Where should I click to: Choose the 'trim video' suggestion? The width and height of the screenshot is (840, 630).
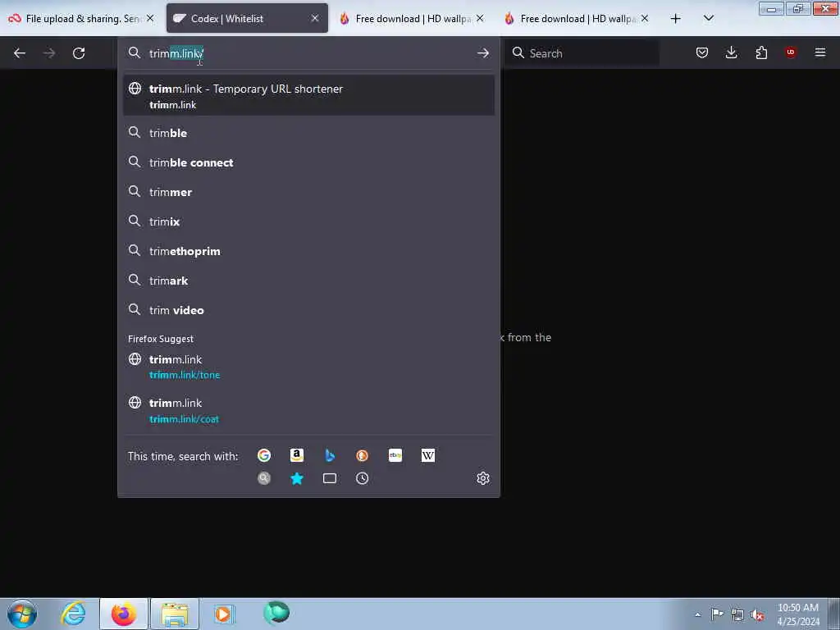(308, 309)
